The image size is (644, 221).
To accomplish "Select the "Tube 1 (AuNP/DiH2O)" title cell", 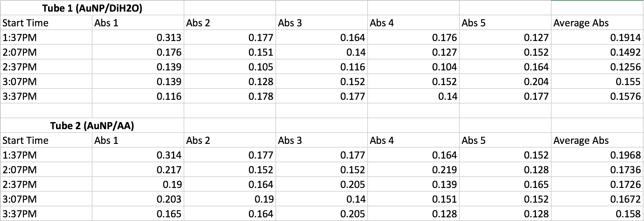I will pos(92,8).
